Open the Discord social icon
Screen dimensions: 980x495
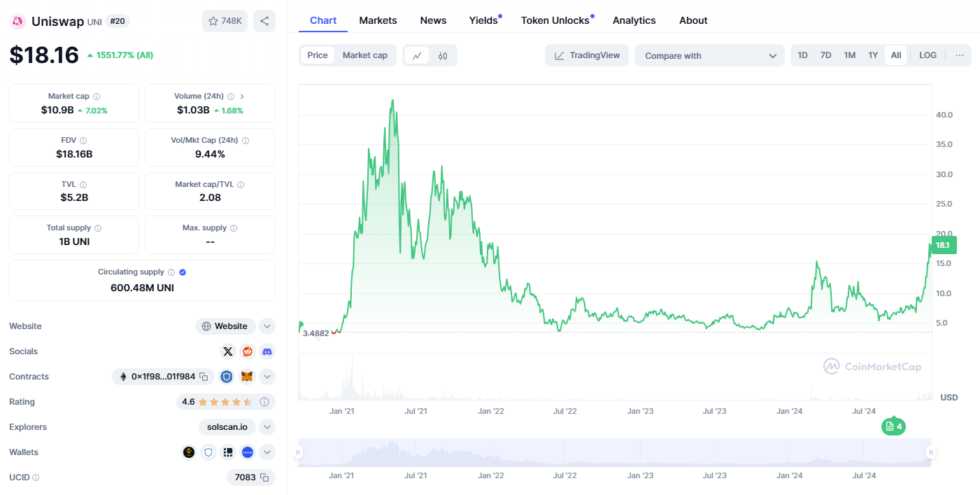[267, 351]
